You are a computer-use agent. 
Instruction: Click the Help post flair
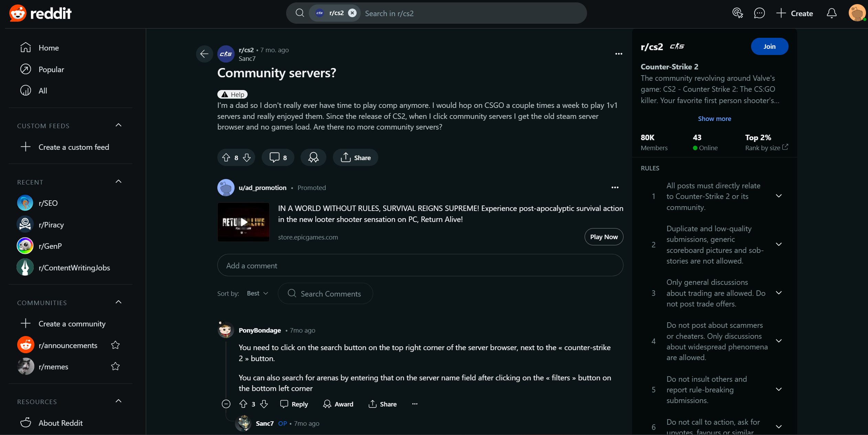click(232, 94)
